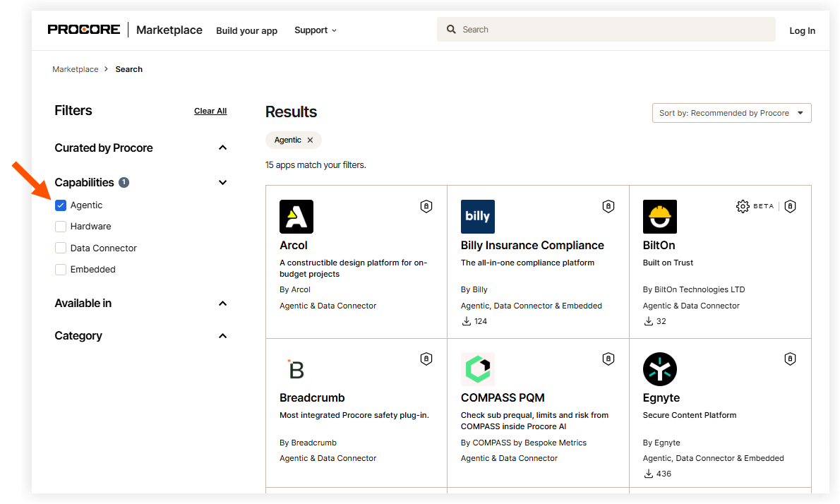Click the download icon on Egnyte card
Image resolution: width=840 pixels, height=504 pixels.
(x=648, y=474)
